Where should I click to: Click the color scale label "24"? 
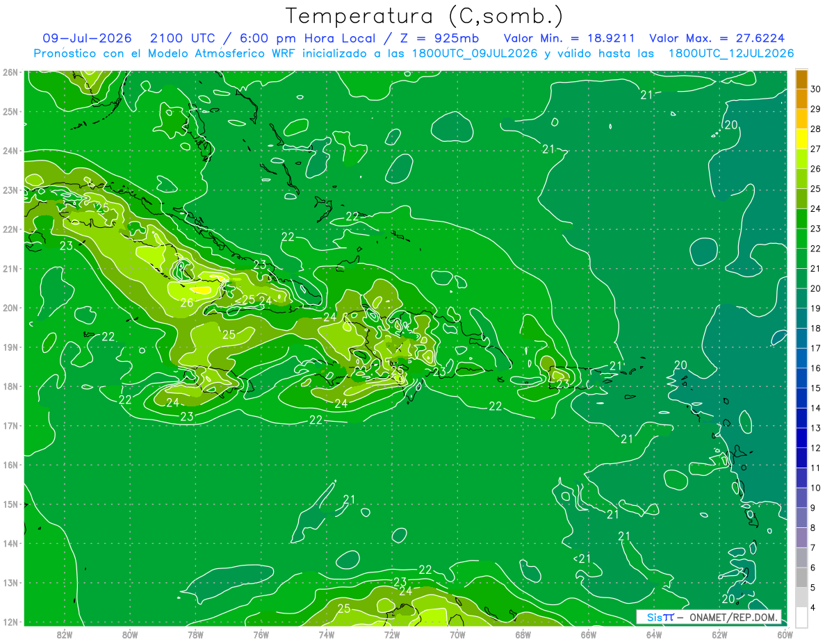point(816,208)
